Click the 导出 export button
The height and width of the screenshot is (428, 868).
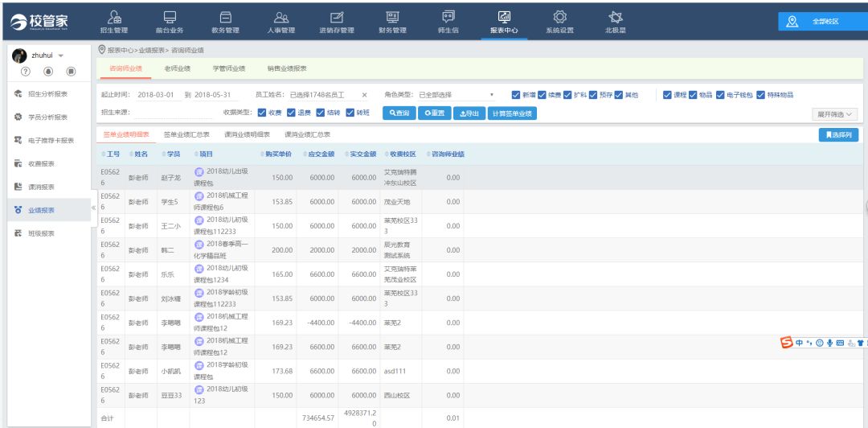tap(469, 113)
